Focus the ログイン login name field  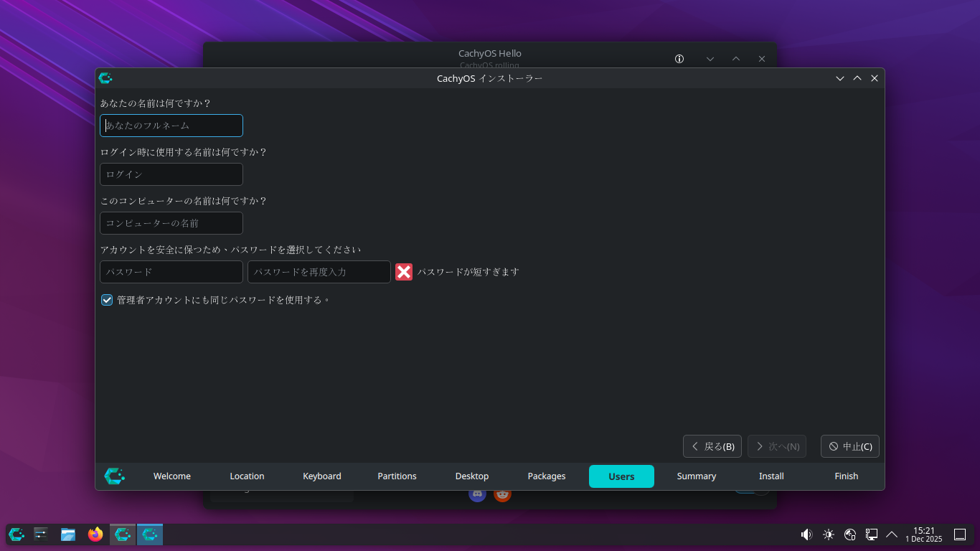pyautogui.click(x=171, y=174)
